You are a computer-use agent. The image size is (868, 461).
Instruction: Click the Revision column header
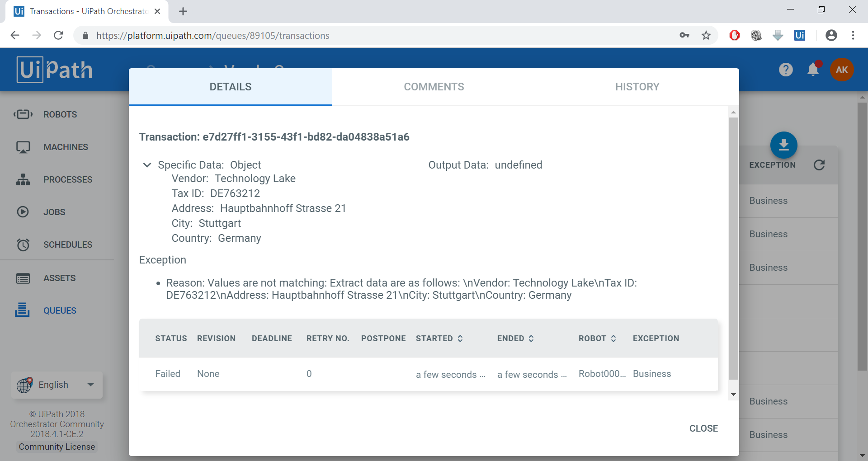click(216, 339)
